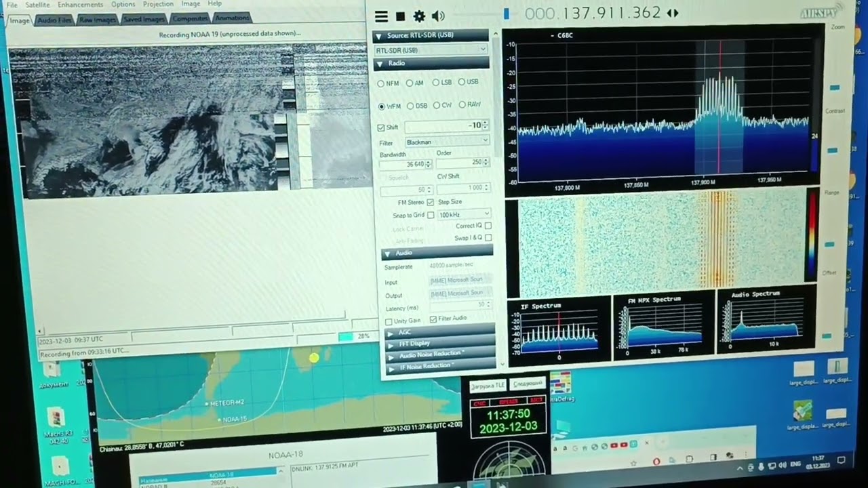Image resolution: width=868 pixels, height=488 pixels.
Task: Expand the Audio Noise Reduction section
Action: (439, 354)
